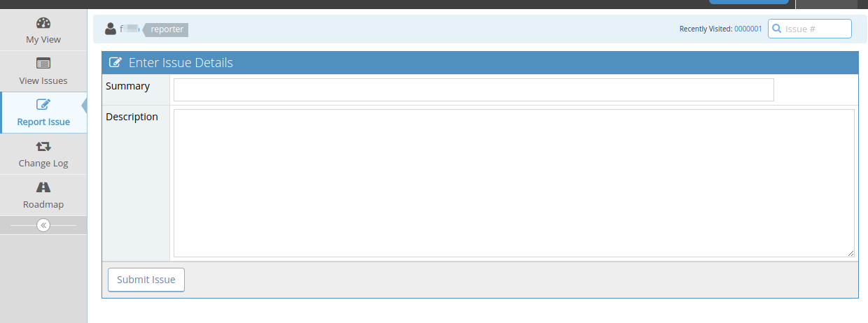Go to the Roadmap road icon
This screenshot has height=323, width=868.
point(43,187)
